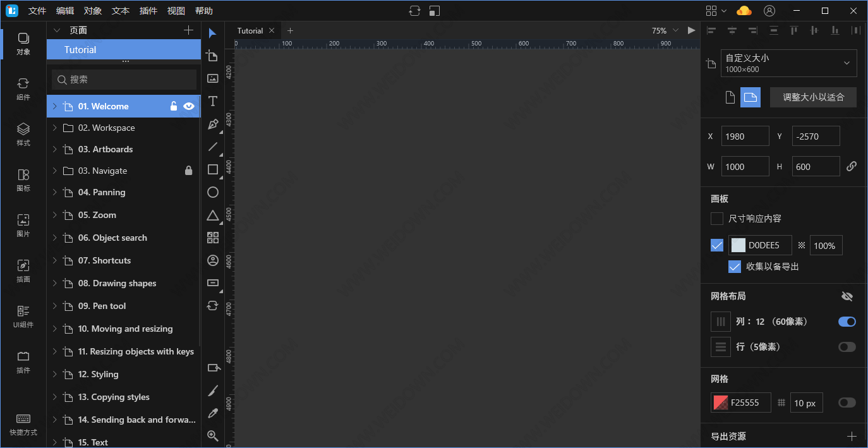This screenshot has height=448, width=868.
Task: Expand the 01. Welcome layer
Action: (55, 106)
